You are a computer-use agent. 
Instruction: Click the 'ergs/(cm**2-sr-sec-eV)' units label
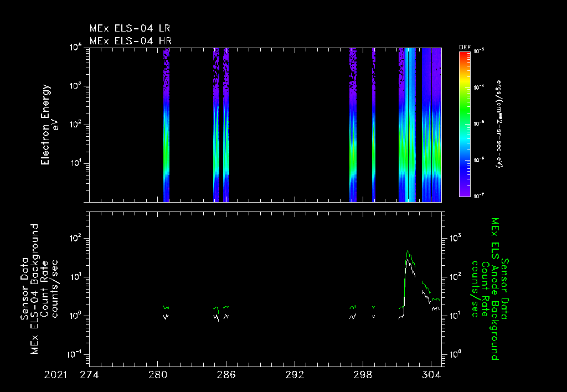pyautogui.click(x=499, y=124)
